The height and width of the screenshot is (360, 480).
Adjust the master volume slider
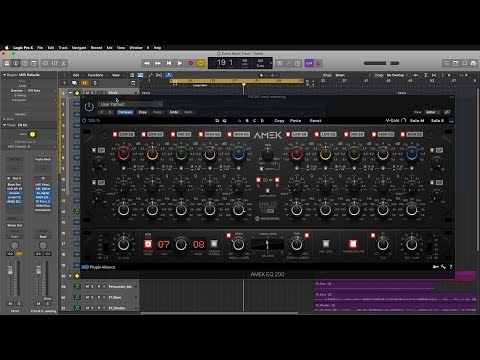coord(381,63)
